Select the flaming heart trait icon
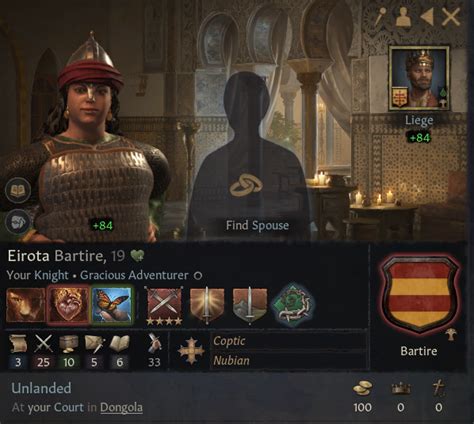Screen dimensions: 474x424 69,305
